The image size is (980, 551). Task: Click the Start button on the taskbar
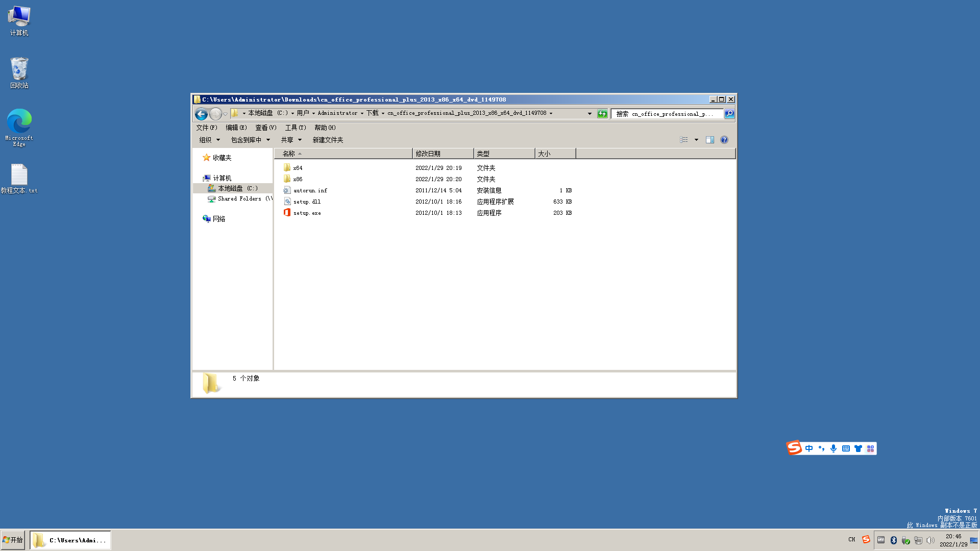[x=13, y=540]
